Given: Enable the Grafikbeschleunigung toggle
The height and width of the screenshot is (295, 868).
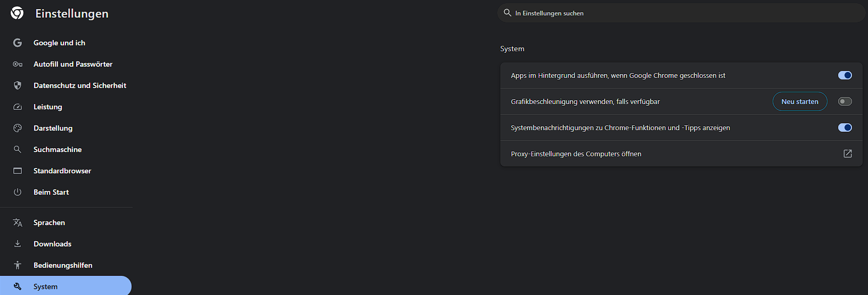Looking at the screenshot, I should (845, 101).
